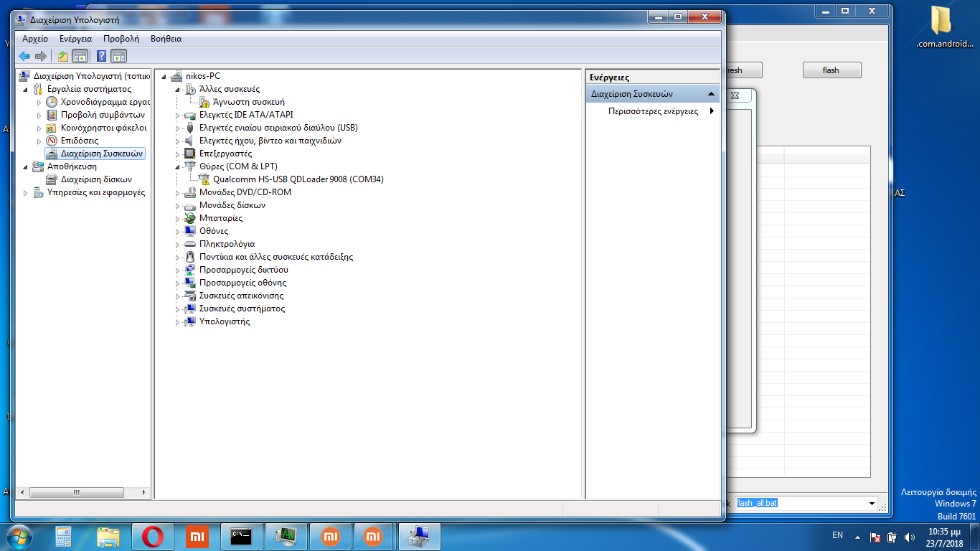Select Ποντίκια και άλλες συσκευές κατάδειξης
980x551 pixels.
click(x=276, y=257)
